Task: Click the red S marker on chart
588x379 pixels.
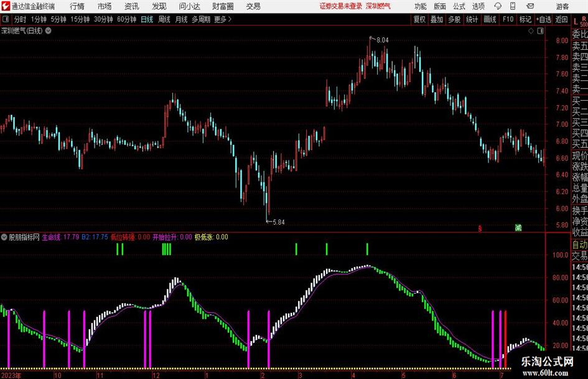Action: point(480,228)
